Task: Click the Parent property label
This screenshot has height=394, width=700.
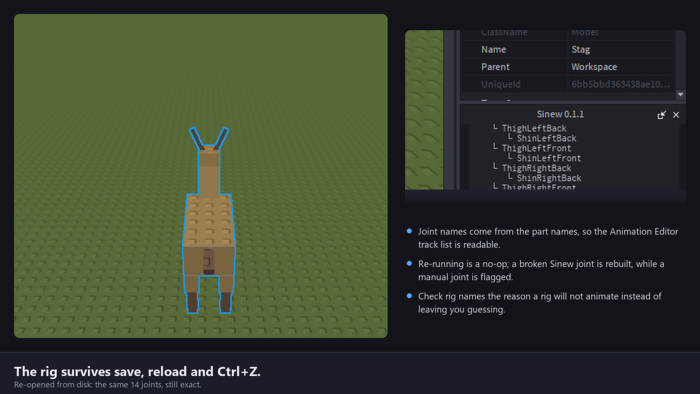Action: tap(495, 67)
